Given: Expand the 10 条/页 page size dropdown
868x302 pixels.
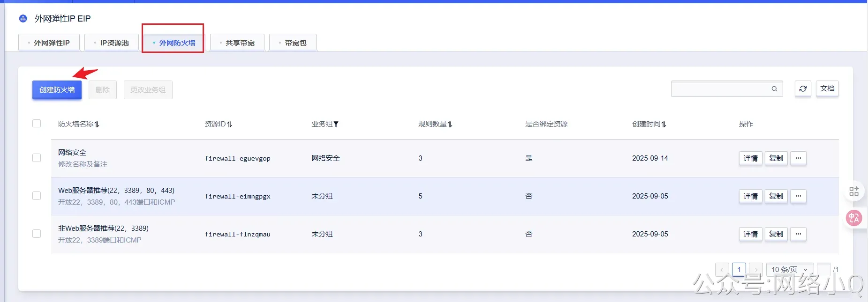Looking at the screenshot, I should click(x=790, y=269).
